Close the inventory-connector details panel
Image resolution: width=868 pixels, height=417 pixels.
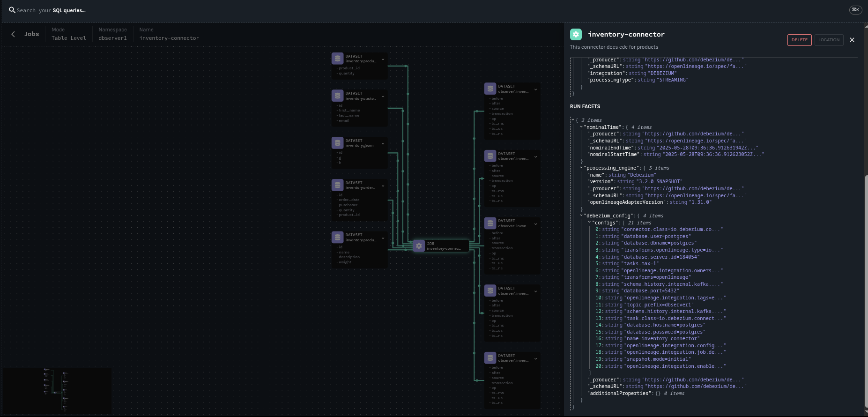point(852,40)
